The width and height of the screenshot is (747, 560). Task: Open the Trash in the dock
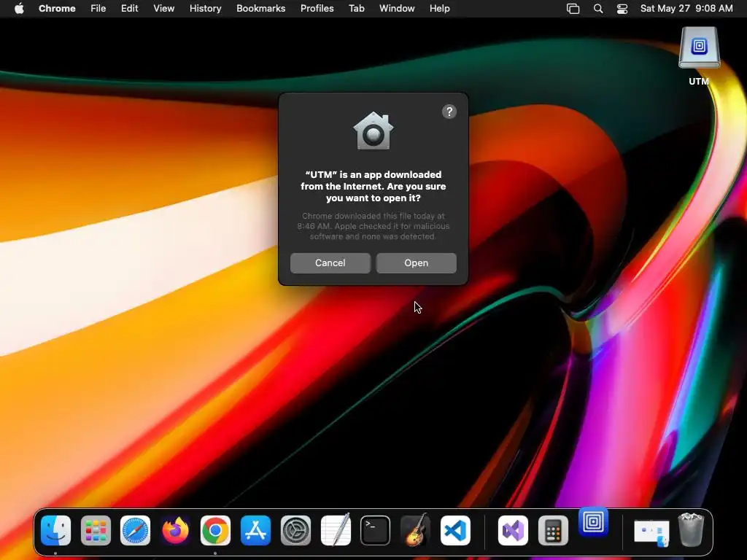coord(691,529)
